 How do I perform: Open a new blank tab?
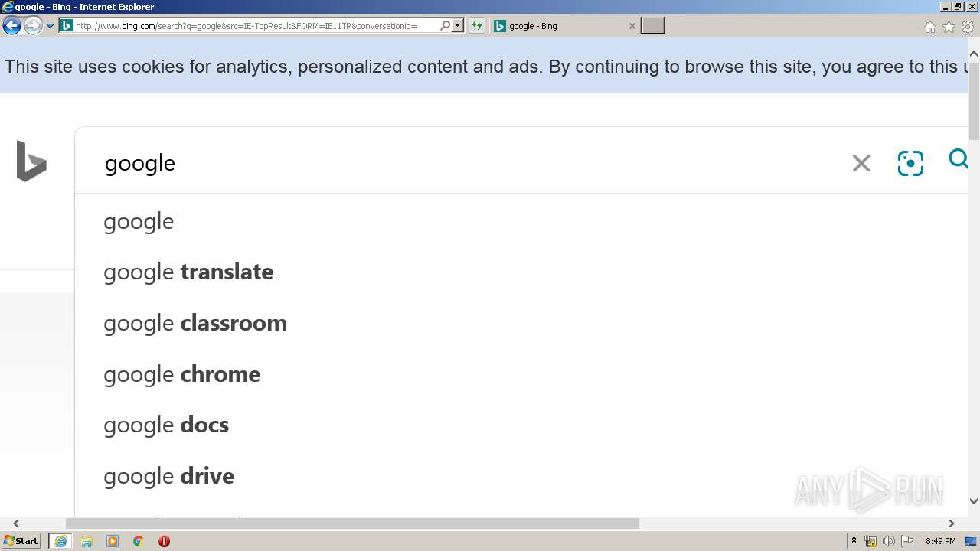tap(652, 26)
